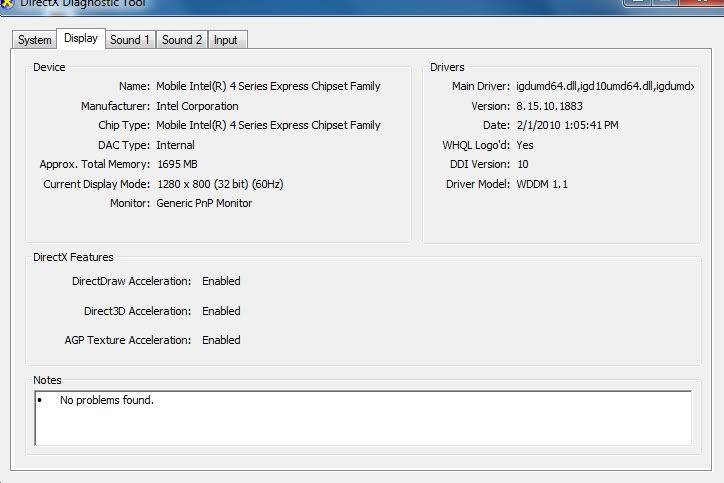724x483 pixels.
Task: Click AGP Texture Acceleration's Enabled status
Action: 221,340
